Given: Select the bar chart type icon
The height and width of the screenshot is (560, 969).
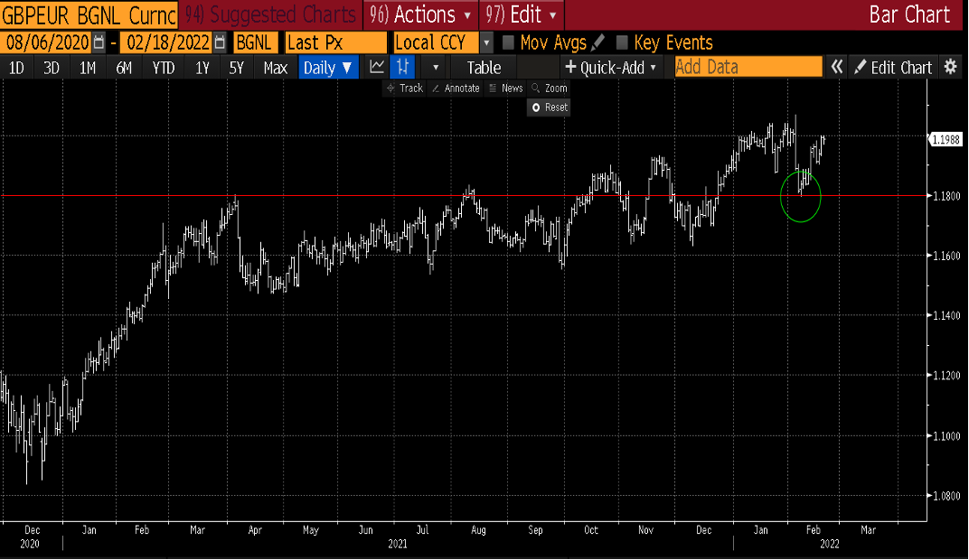Looking at the screenshot, I should 404,67.
